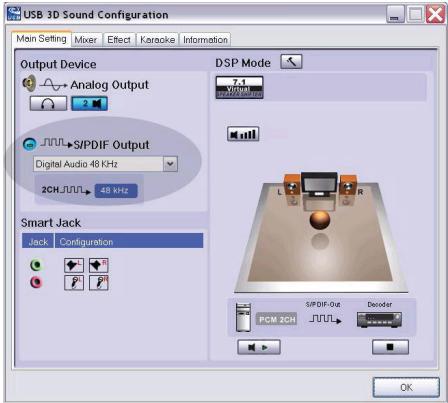Viewport: 448px width, 403px height.
Task: Select left microphone jack configuration icon
Action: coord(74,283)
